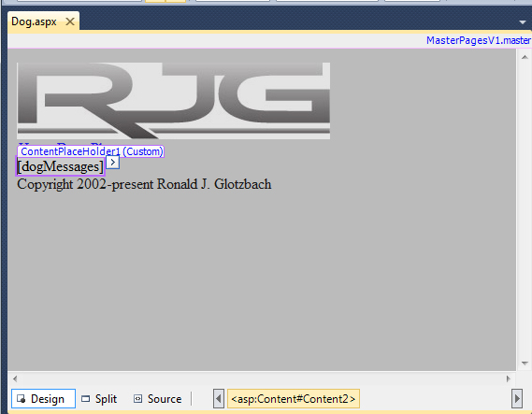
Task: Click vertical scrollbar down arrow
Action: click(525, 364)
